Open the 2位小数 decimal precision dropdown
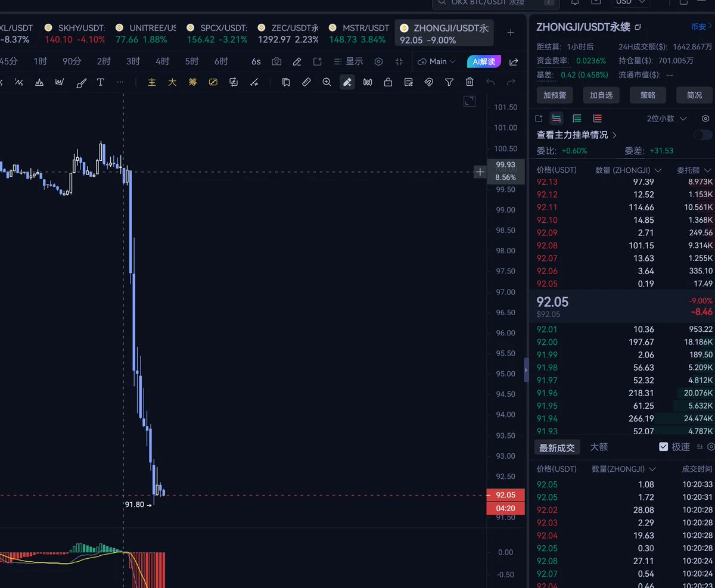The image size is (715, 588). 667,119
